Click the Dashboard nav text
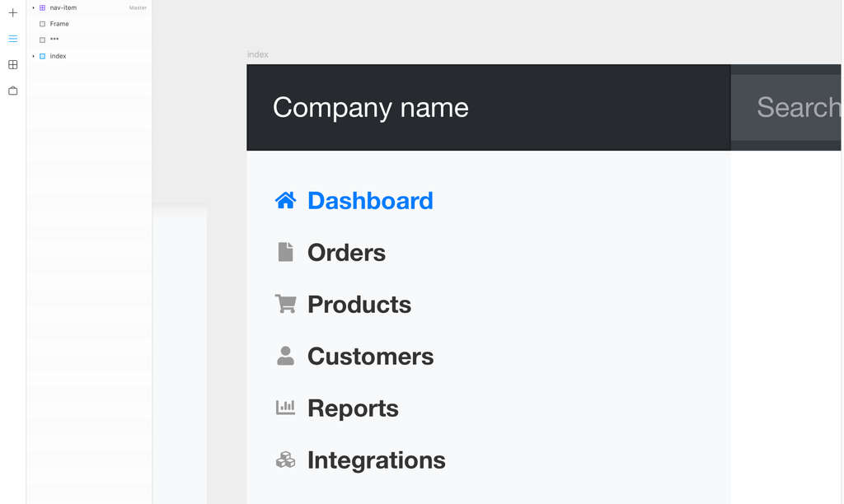844x504 pixels. click(x=370, y=201)
